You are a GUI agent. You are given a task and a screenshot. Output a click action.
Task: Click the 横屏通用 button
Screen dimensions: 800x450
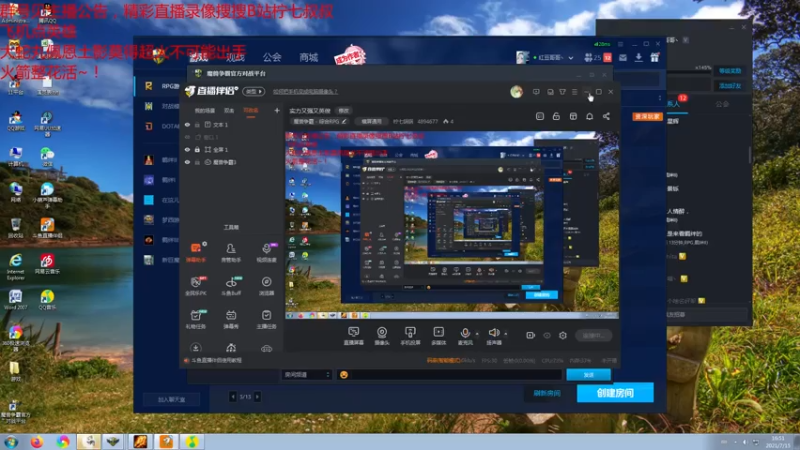[x=371, y=121]
